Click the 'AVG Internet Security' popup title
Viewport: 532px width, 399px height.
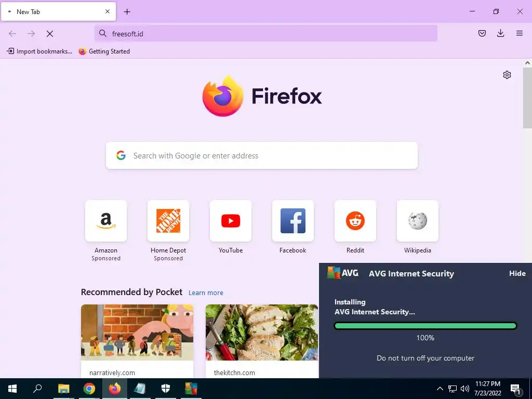click(x=411, y=273)
